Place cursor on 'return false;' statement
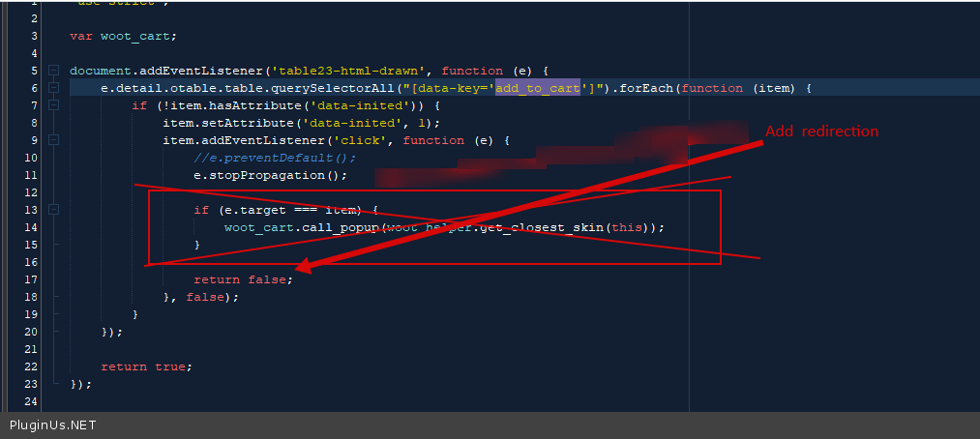 (x=243, y=279)
